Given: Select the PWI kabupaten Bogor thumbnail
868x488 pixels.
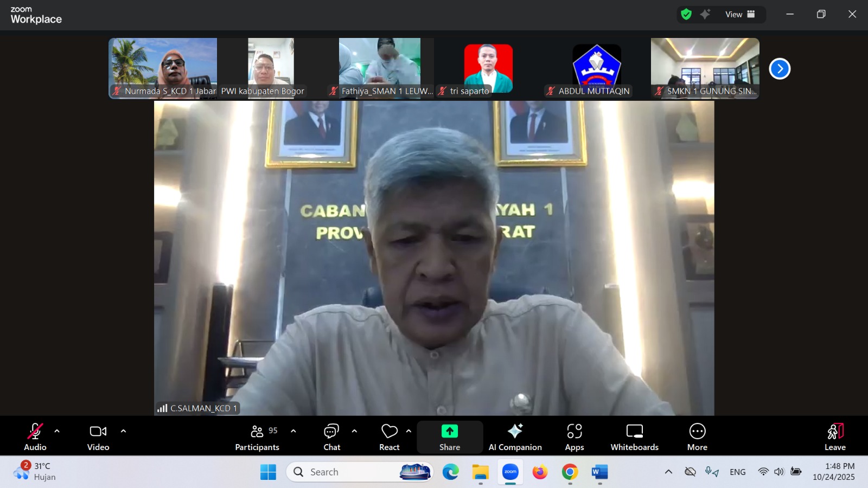Looking at the screenshot, I should pyautogui.click(x=271, y=68).
